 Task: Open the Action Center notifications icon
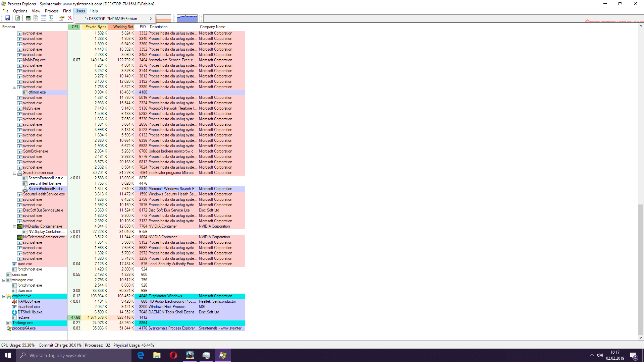click(x=634, y=356)
